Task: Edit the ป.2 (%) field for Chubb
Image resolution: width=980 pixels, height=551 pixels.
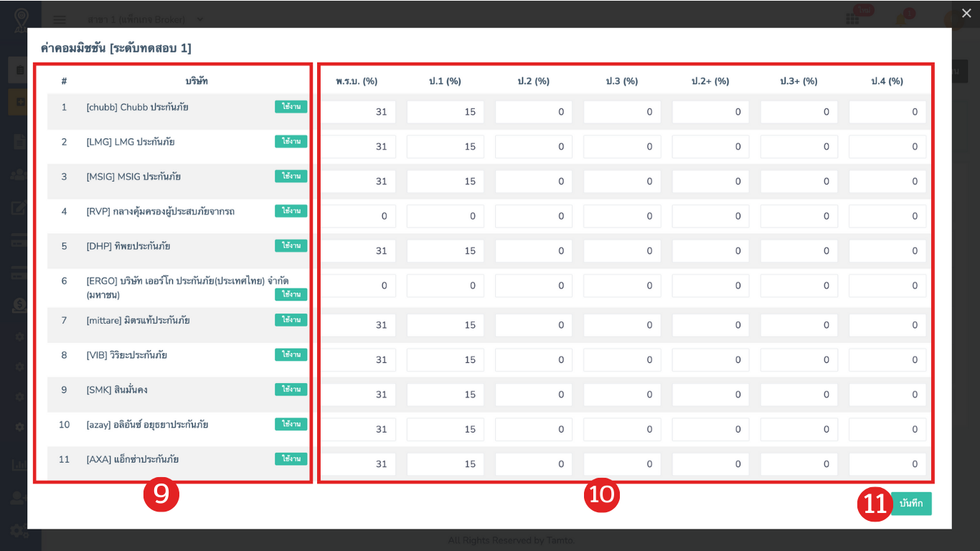Action: [534, 112]
